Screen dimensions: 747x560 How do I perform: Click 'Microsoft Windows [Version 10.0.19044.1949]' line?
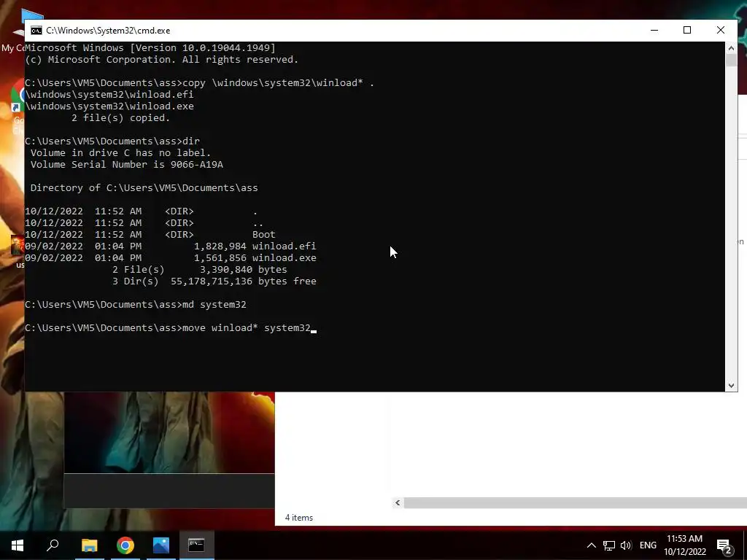[x=150, y=47]
